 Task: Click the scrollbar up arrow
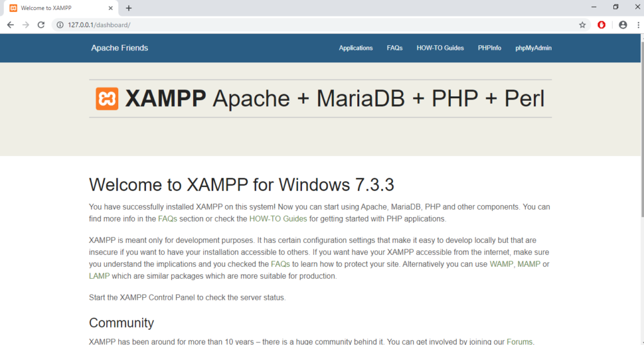642,37
